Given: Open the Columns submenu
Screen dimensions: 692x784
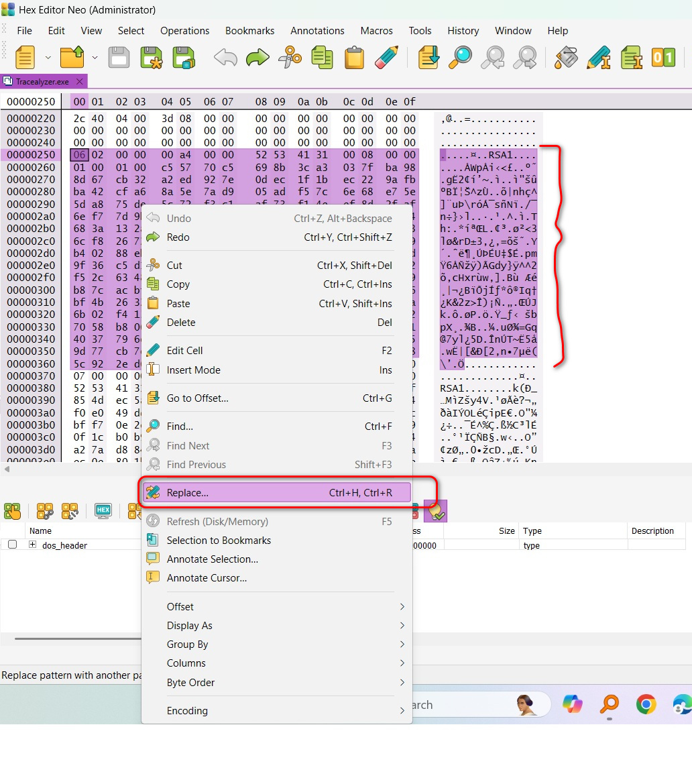Looking at the screenshot, I should tap(277, 663).
